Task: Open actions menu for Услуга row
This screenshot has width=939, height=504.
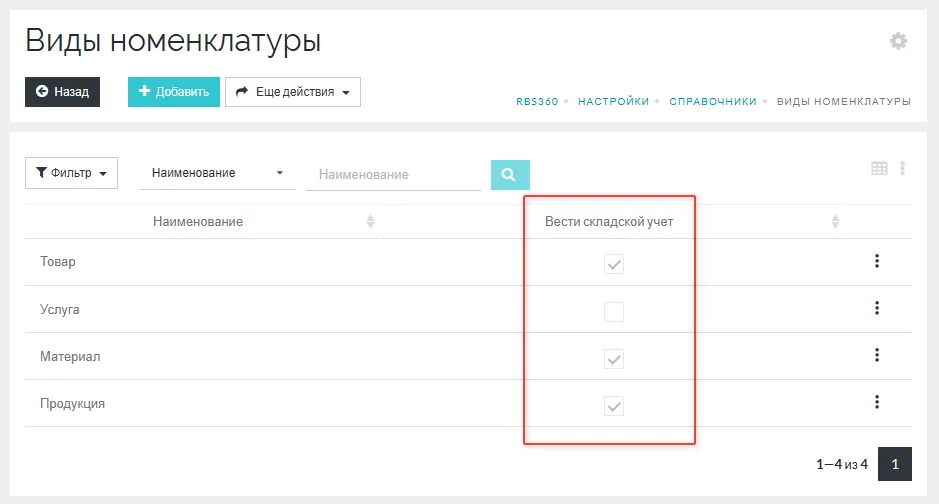Action: (x=876, y=308)
